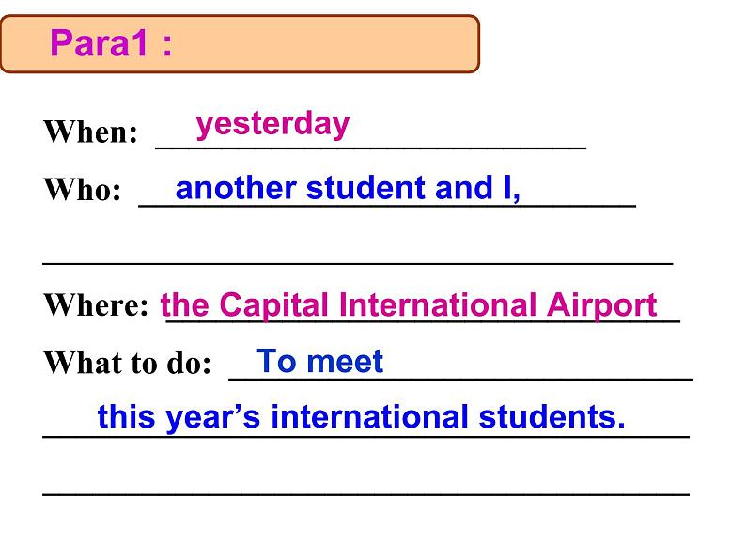Image resolution: width=746 pixels, height=560 pixels.
Task: Click the To meet answer text
Action: point(319,361)
